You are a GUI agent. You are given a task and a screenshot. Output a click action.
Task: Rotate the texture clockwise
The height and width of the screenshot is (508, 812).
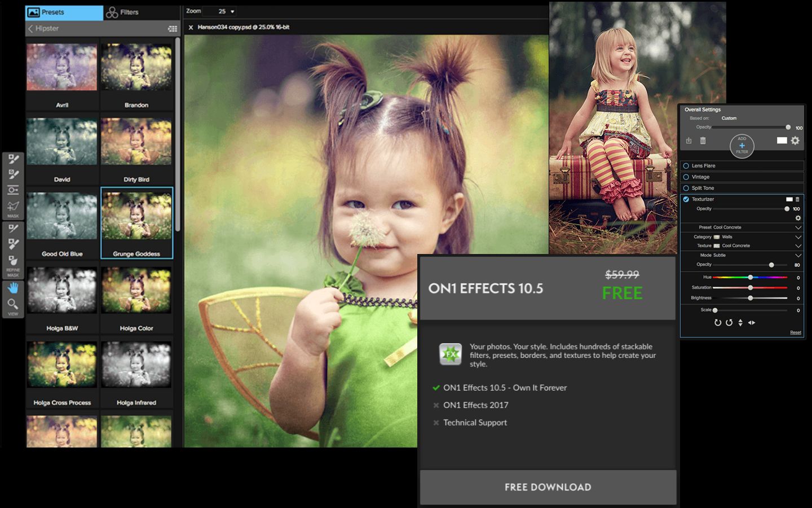[718, 323]
